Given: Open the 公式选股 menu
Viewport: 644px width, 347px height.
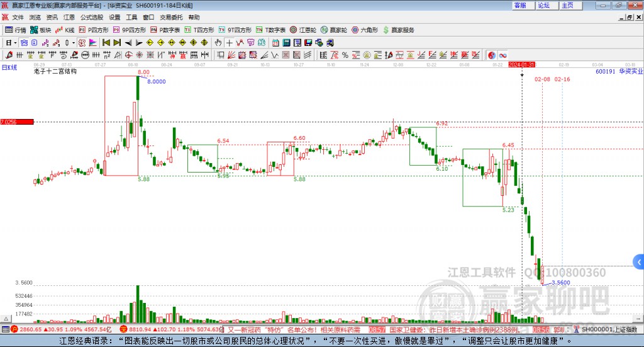Looking at the screenshot, I should tap(92, 17).
